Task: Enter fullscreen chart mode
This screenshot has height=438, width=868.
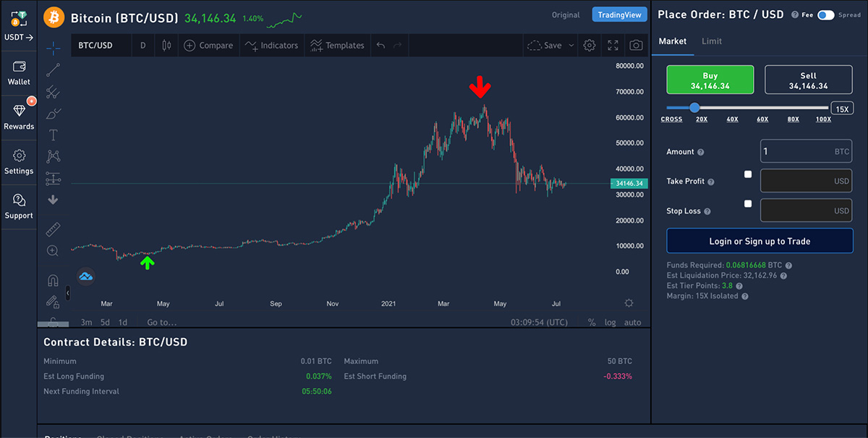Action: (613, 45)
